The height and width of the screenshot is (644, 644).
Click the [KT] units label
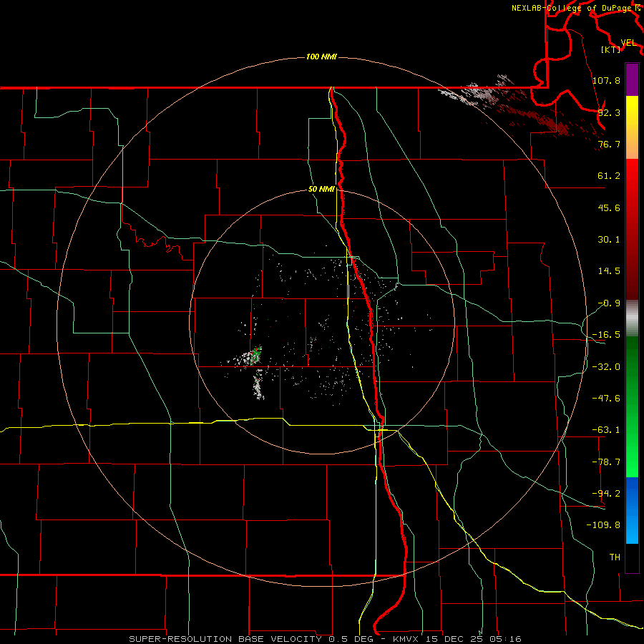[611, 49]
